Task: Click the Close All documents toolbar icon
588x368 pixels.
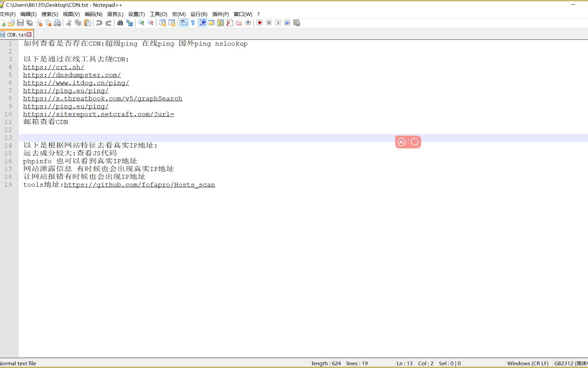Action: pos(48,23)
